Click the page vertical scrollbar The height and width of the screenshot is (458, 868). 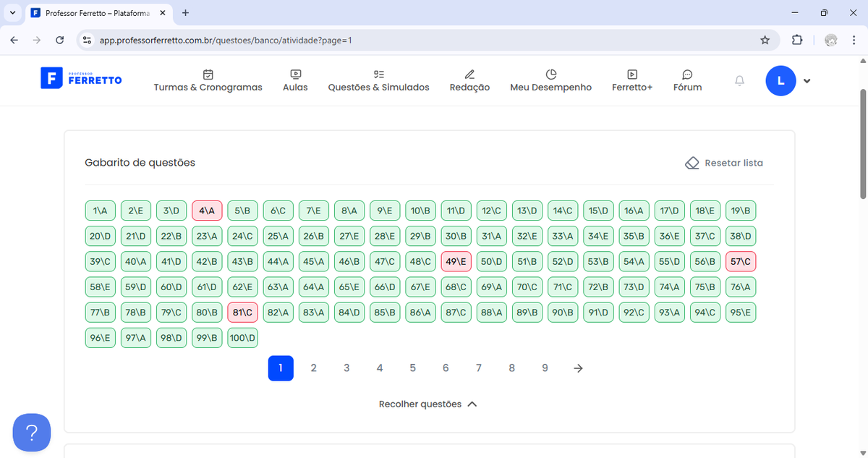pyautogui.click(x=862, y=143)
